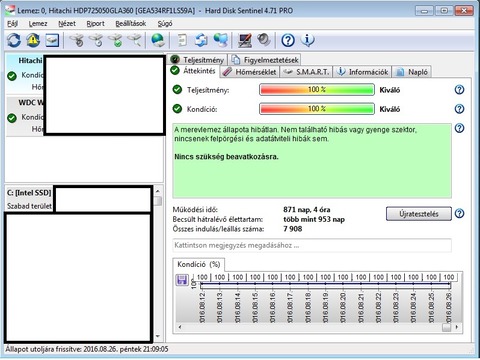
Task: Open the Nézet menu
Action: (x=67, y=23)
